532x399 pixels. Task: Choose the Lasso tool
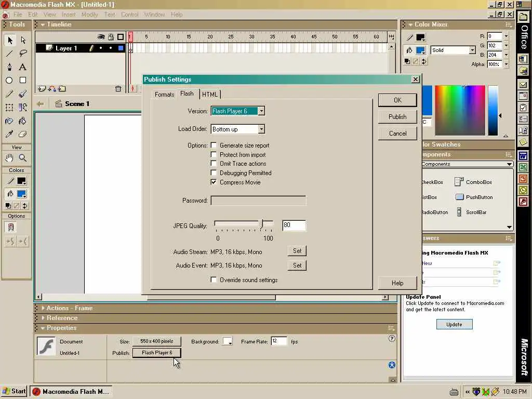coord(23,54)
